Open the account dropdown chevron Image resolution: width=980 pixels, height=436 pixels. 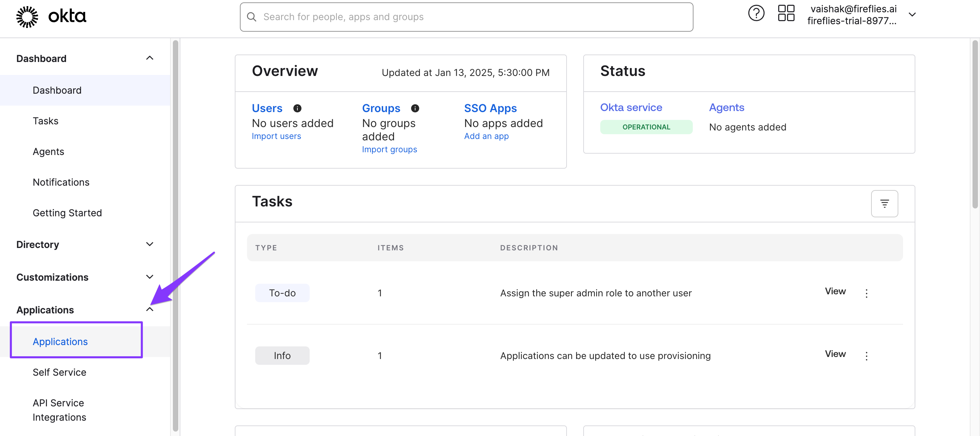point(912,15)
